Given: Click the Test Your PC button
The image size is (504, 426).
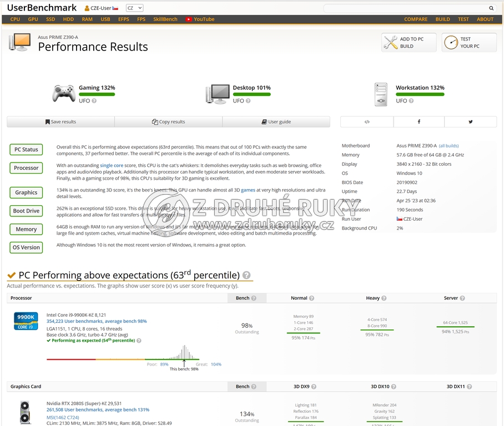Looking at the screenshot, I should (x=469, y=42).
